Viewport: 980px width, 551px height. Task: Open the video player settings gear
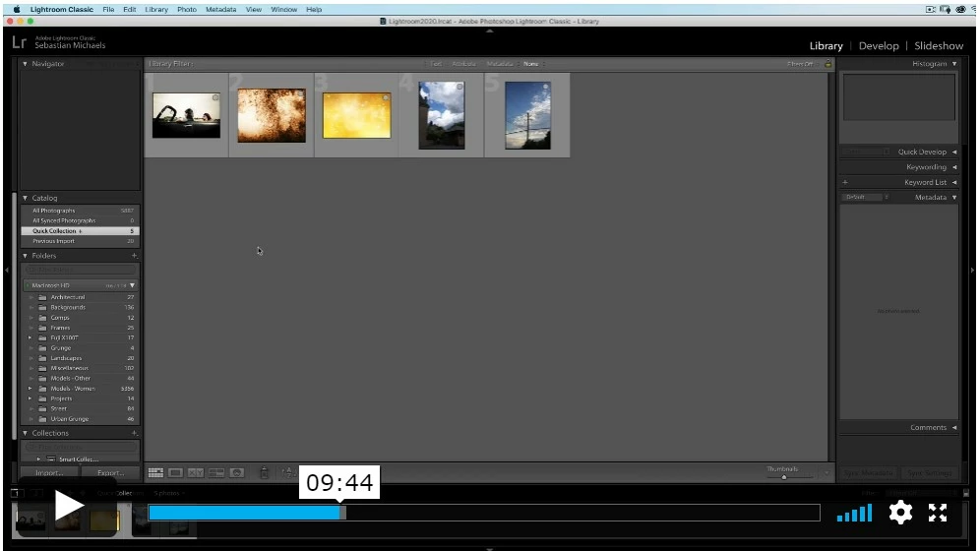(900, 513)
